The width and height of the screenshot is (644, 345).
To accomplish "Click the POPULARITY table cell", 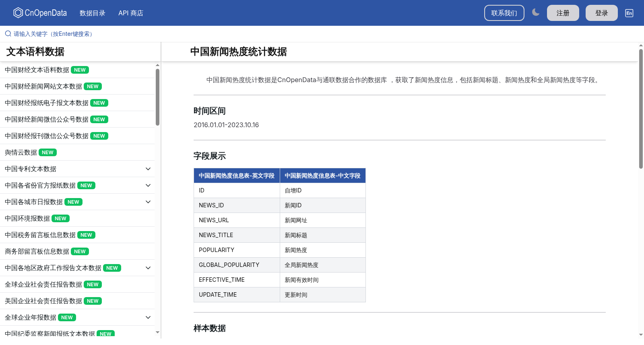I will click(237, 250).
